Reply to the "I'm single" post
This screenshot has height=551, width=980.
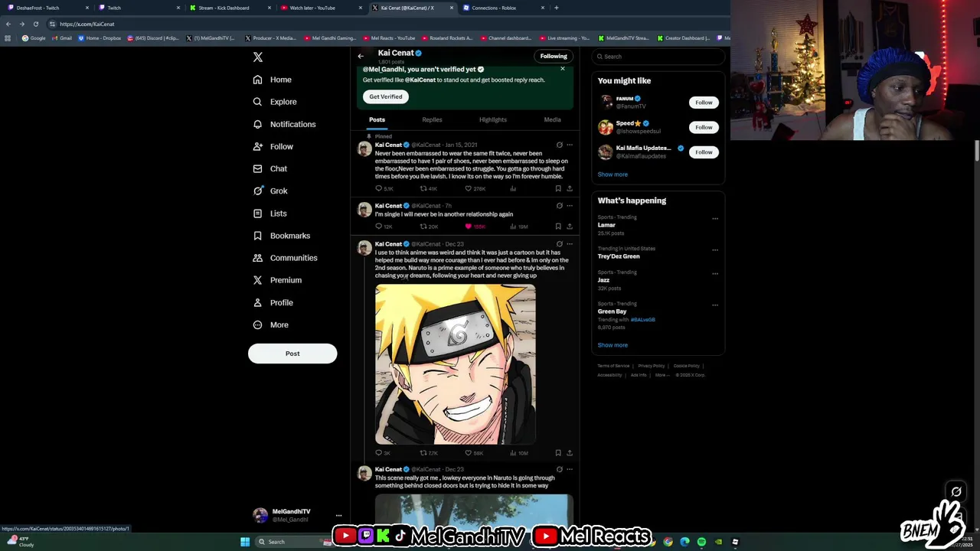coord(384,227)
